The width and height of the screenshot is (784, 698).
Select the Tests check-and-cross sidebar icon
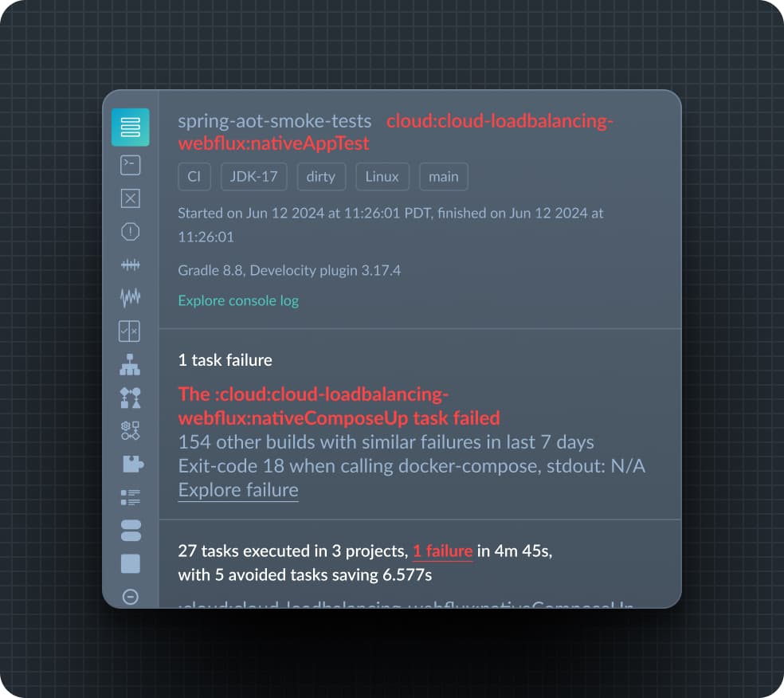coord(130,331)
